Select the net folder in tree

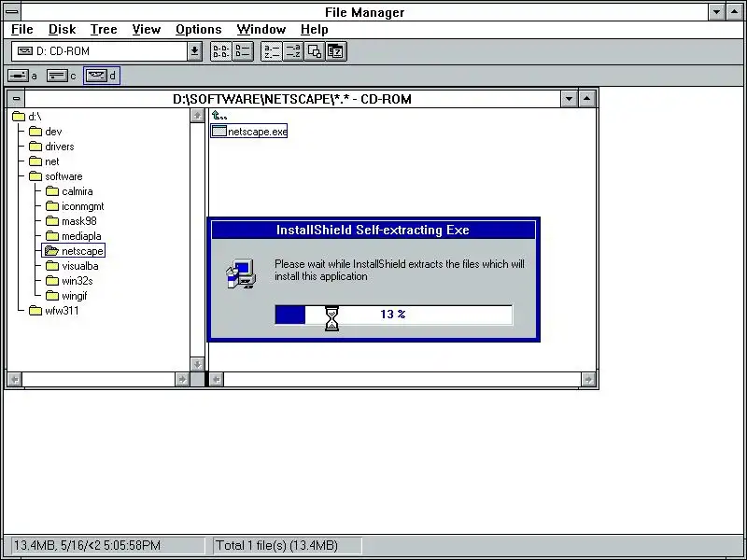[x=44, y=161]
